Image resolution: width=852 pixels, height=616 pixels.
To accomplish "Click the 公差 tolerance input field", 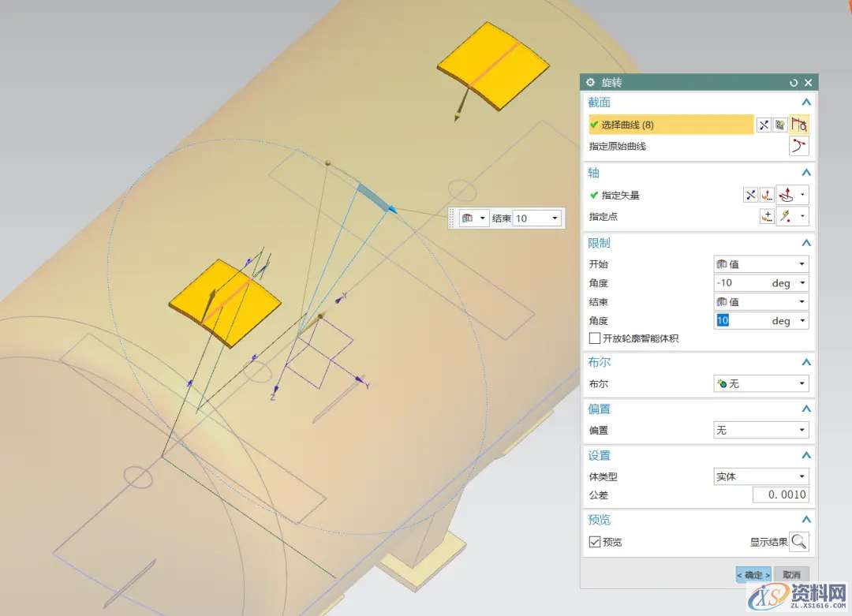I will coord(779,495).
